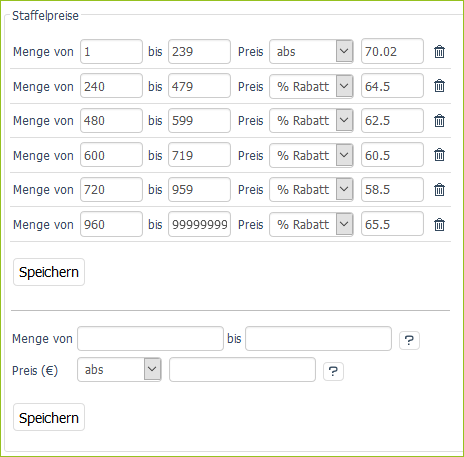464x457 pixels.
Task: Save the new tier with the bottom Speichern button
Action: pyautogui.click(x=49, y=417)
